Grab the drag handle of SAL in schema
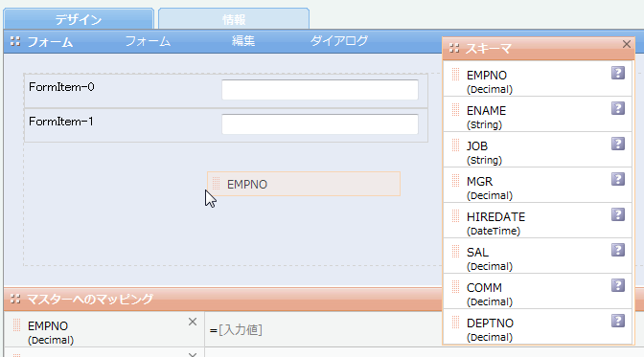This screenshot has height=357, width=644. tap(455, 251)
